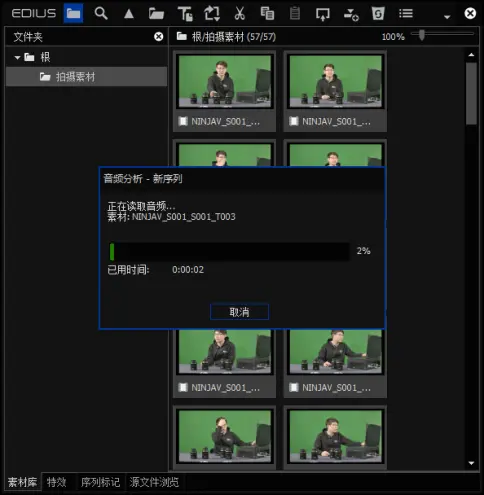This screenshot has width=484, height=495.
Task: Change bin view with list icon
Action: (x=406, y=14)
